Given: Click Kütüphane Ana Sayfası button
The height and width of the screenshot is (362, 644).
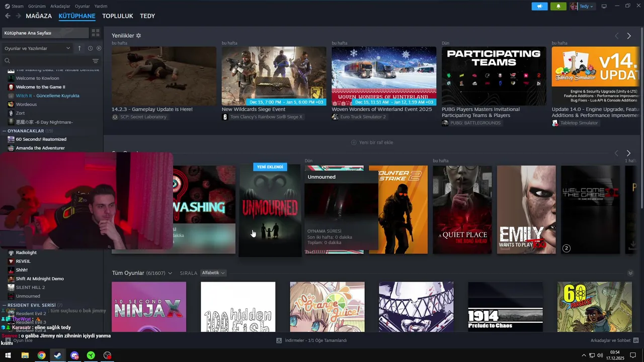Looking at the screenshot, I should pyautogui.click(x=45, y=33).
